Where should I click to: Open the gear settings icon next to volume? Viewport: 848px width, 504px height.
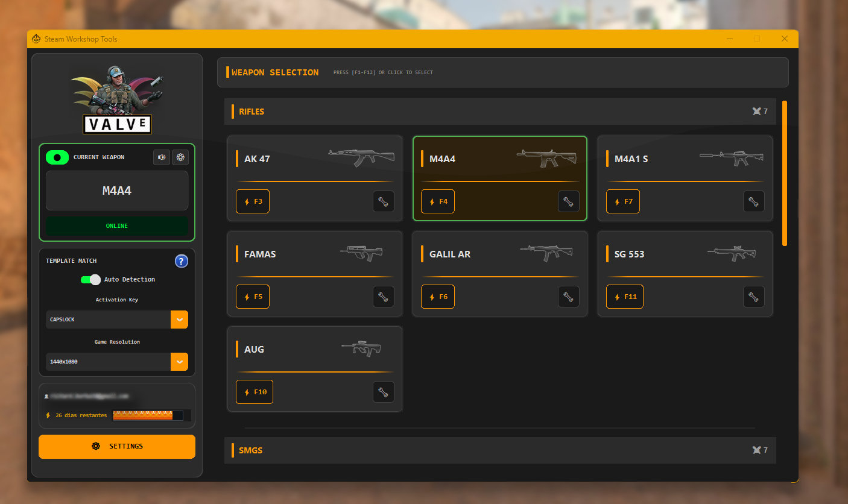(180, 157)
